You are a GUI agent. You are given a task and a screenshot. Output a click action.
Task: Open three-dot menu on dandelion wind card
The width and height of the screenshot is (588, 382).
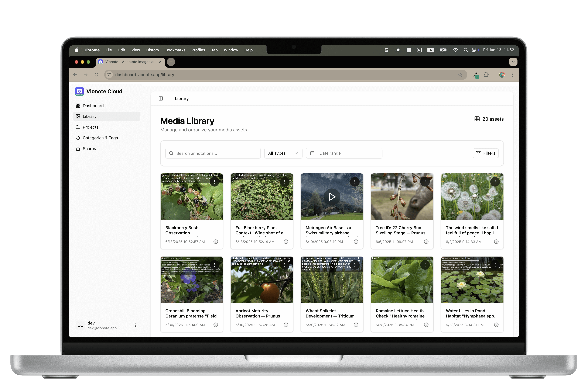click(x=495, y=182)
